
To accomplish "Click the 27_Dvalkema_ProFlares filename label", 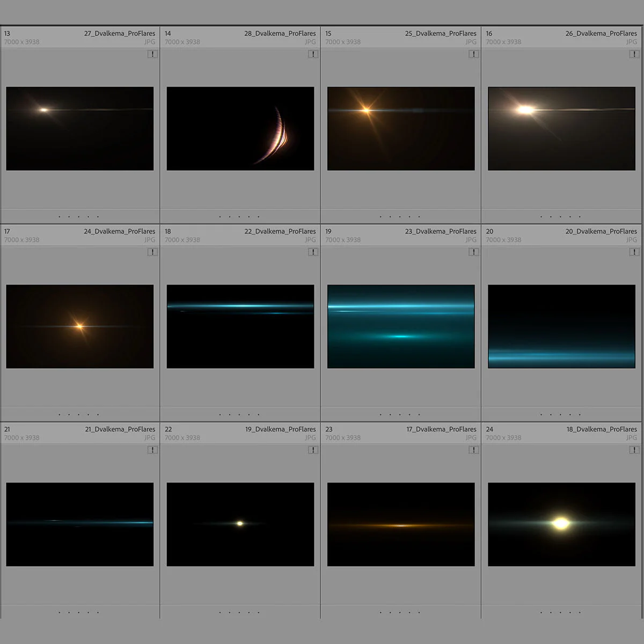I will coord(119,33).
